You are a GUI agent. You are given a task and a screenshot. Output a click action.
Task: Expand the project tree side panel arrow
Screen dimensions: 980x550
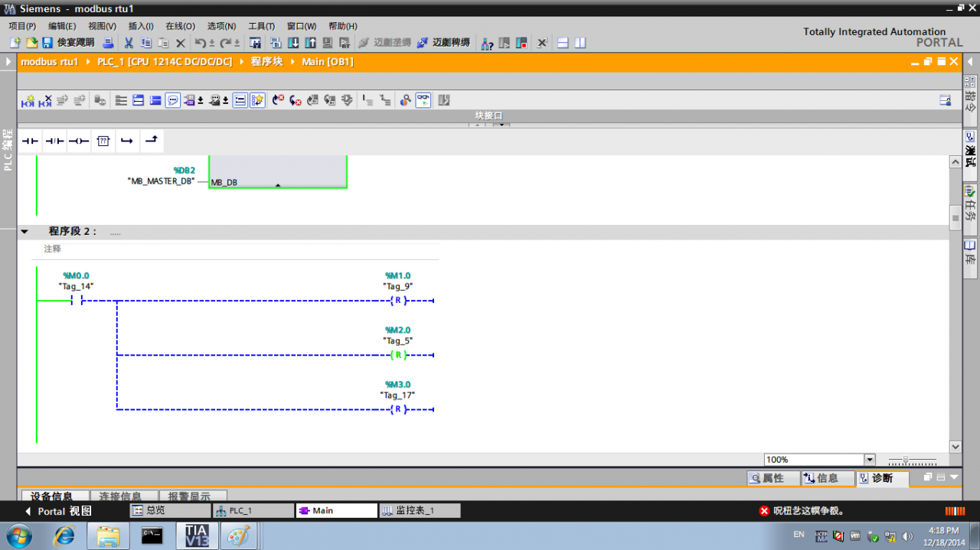click(8, 61)
